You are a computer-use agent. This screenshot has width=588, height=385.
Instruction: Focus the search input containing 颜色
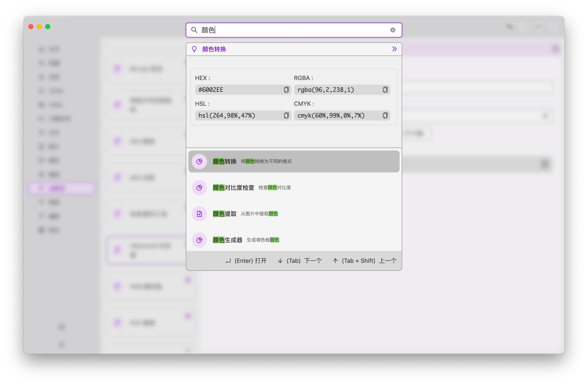click(294, 30)
